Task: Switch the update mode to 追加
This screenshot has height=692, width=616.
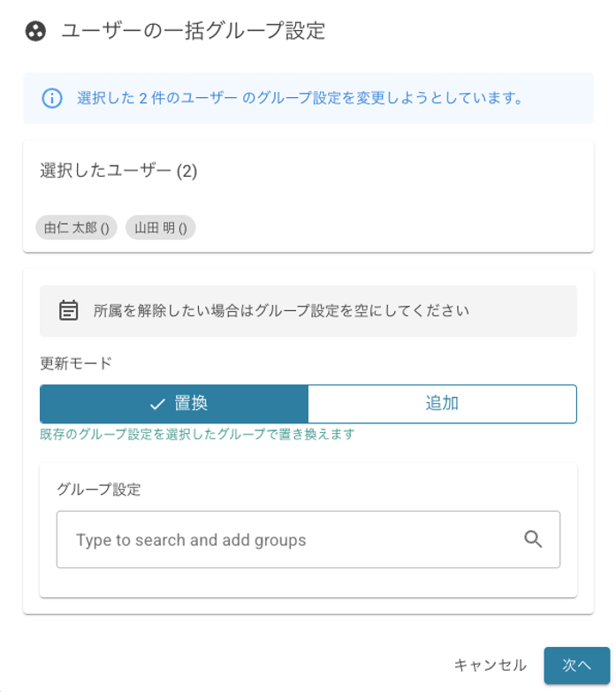Action: click(442, 404)
